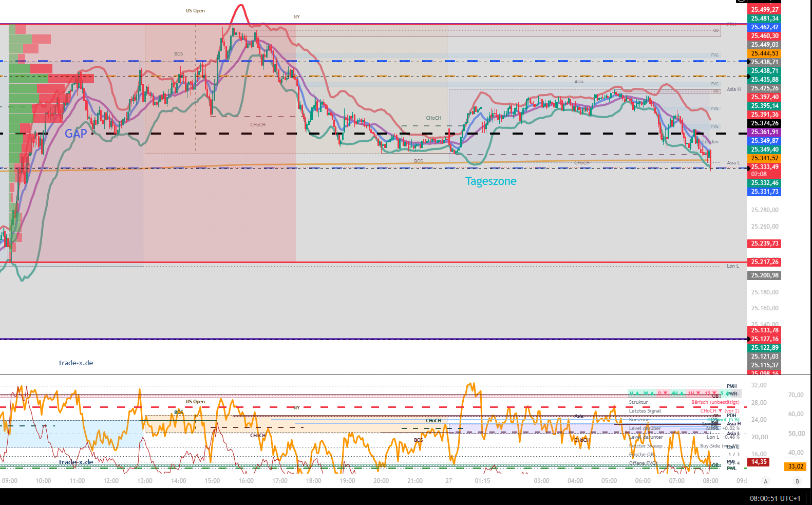The width and height of the screenshot is (812, 505).
Task: Click the purple 25.361,91 price label
Action: (x=765, y=132)
